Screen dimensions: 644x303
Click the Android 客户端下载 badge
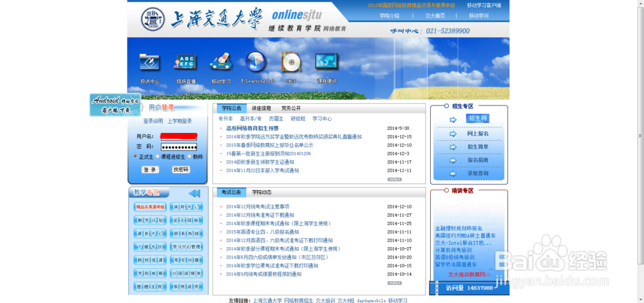point(115,105)
